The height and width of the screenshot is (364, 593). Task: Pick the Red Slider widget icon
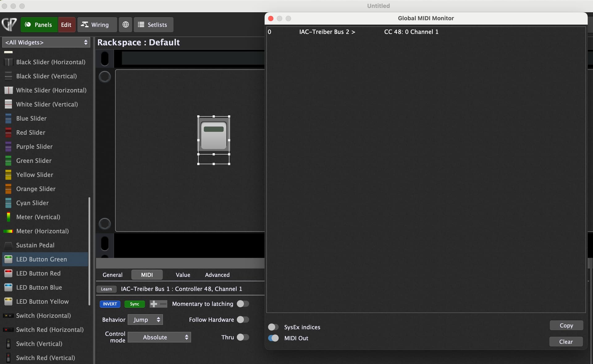point(8,132)
